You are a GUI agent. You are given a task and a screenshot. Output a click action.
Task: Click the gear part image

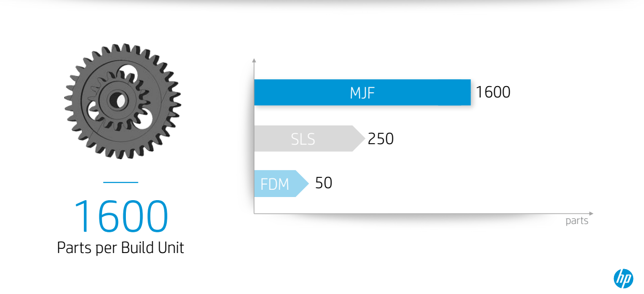point(123,101)
